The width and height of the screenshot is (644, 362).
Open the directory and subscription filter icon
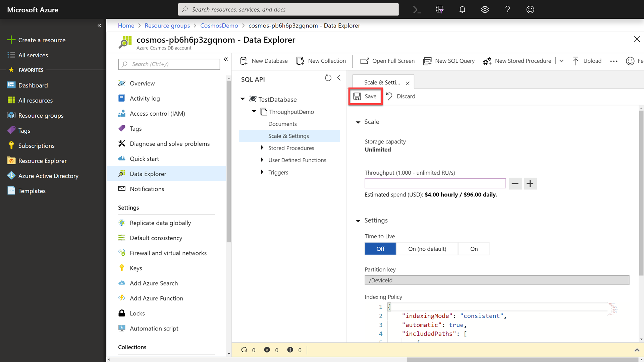[439, 10]
